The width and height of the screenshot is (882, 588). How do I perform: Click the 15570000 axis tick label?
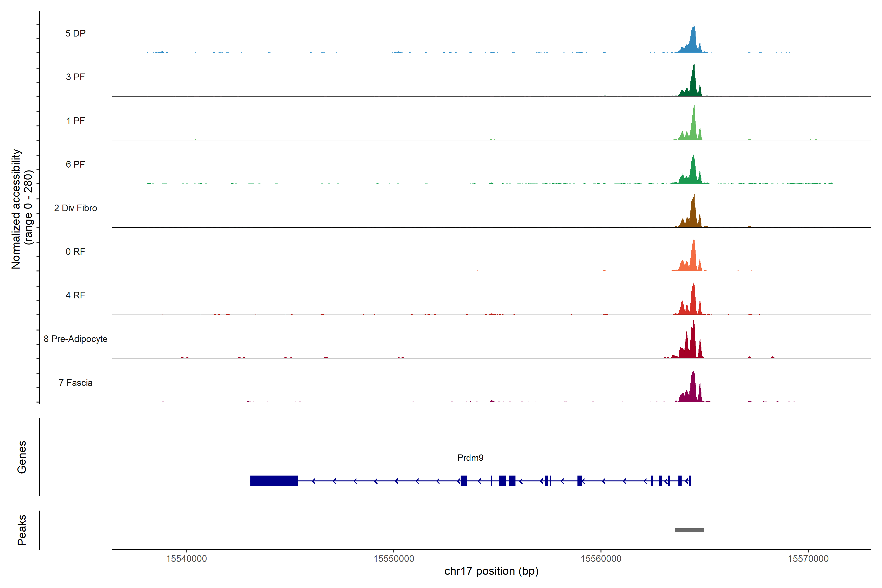[808, 559]
